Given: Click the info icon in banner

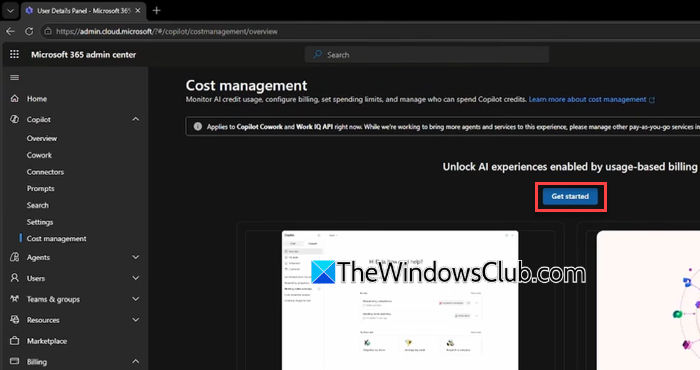Looking at the screenshot, I should click(197, 127).
